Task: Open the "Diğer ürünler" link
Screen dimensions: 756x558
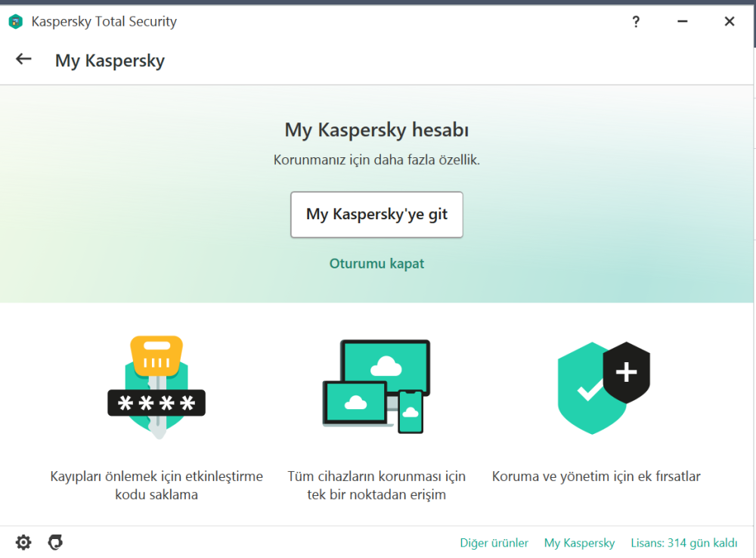Action: [x=494, y=543]
